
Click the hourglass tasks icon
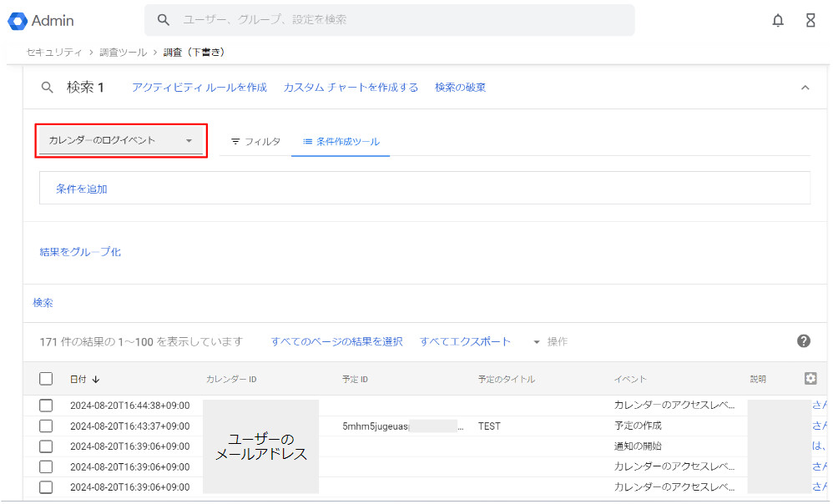pos(810,20)
